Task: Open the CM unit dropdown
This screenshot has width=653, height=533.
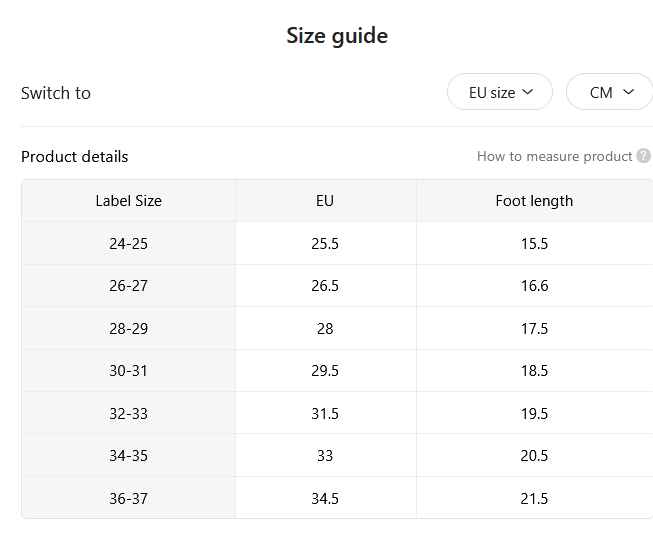Action: (x=609, y=92)
